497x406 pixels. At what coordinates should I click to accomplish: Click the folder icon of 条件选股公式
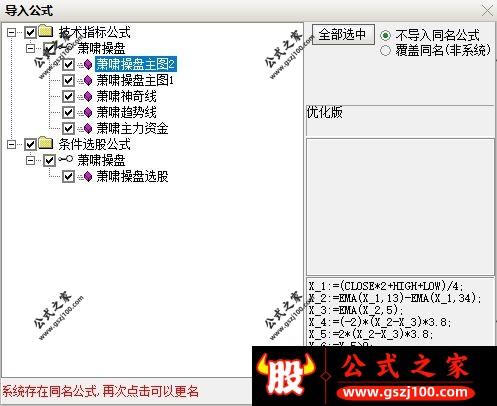[x=46, y=143]
